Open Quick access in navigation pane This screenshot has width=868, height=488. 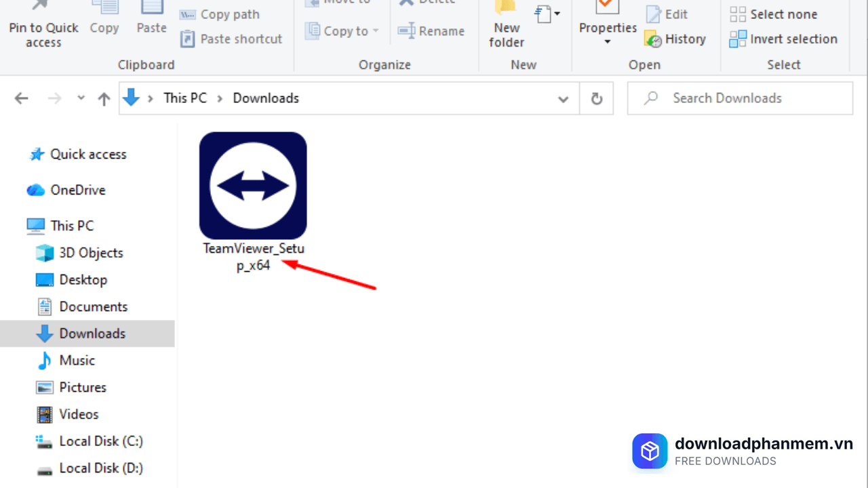(x=88, y=154)
